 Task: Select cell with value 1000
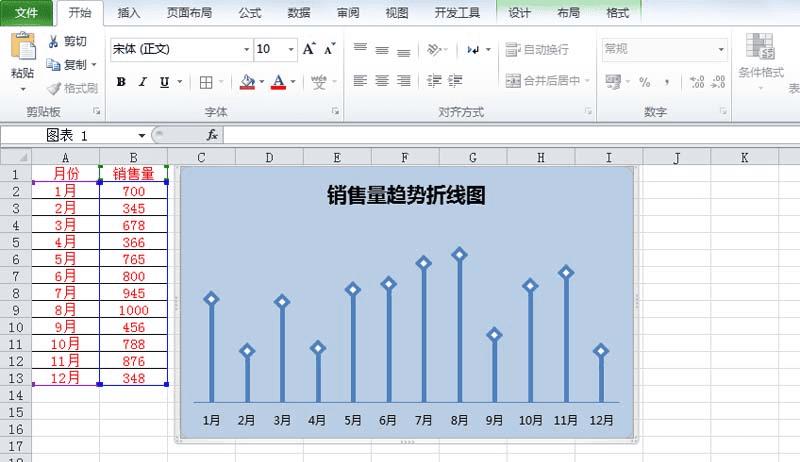point(134,310)
